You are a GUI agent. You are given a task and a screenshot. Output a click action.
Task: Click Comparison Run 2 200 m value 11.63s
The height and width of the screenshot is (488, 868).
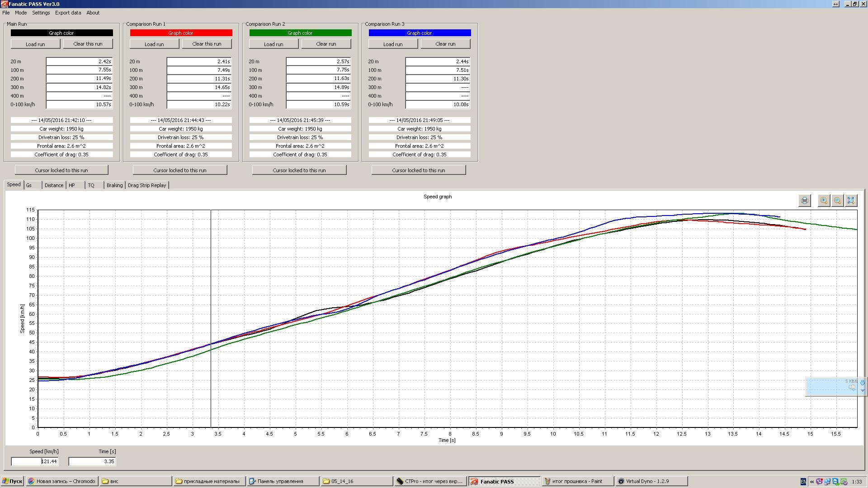318,79
